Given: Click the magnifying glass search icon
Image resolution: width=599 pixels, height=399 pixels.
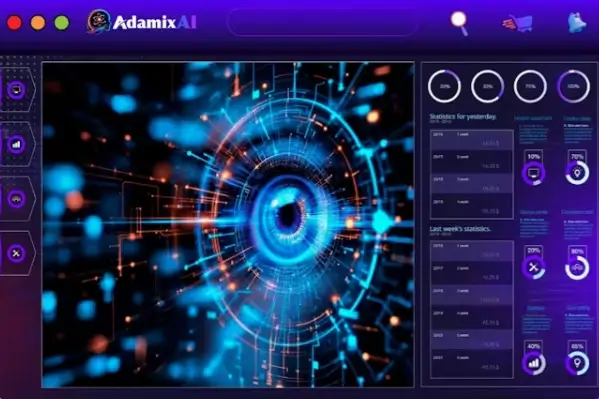Looking at the screenshot, I should pyautogui.click(x=459, y=23).
